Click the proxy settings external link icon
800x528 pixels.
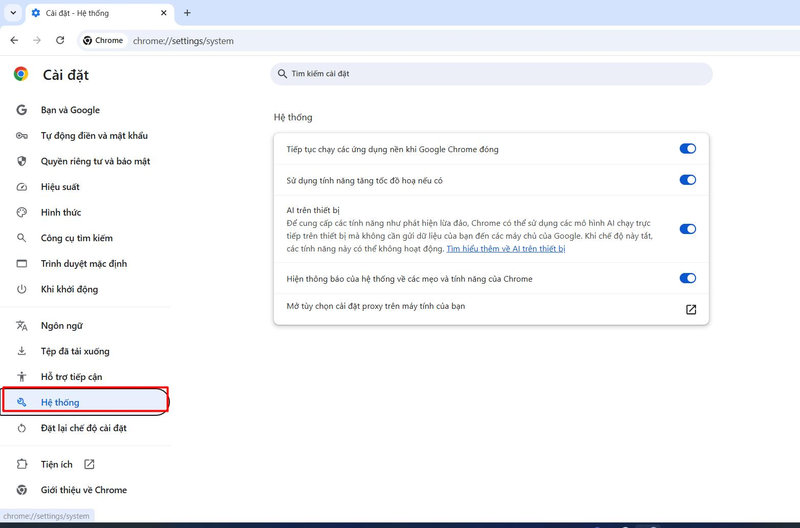[x=691, y=309]
